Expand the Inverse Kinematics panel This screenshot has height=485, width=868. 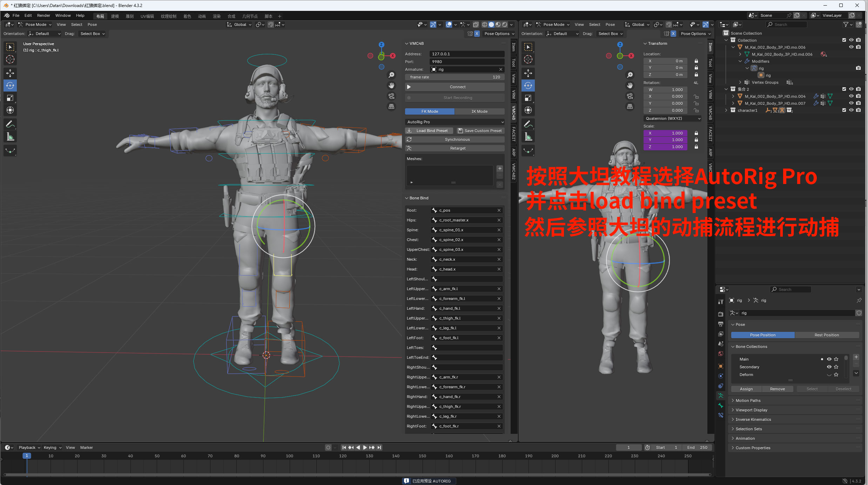[x=753, y=419]
